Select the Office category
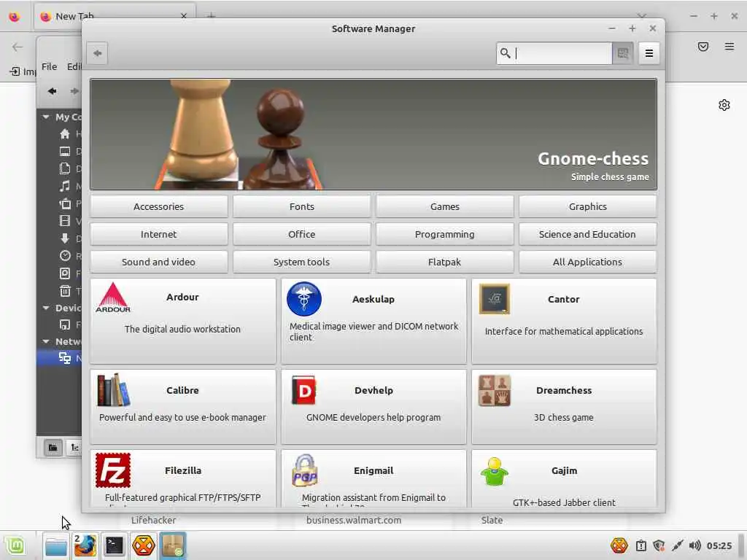Screen dimensions: 747x560 tap(301, 234)
